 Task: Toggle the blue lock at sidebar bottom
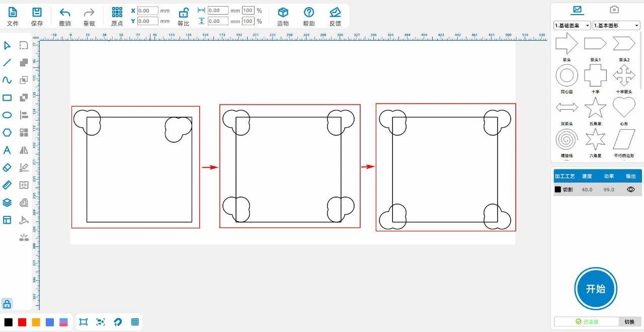[7, 304]
